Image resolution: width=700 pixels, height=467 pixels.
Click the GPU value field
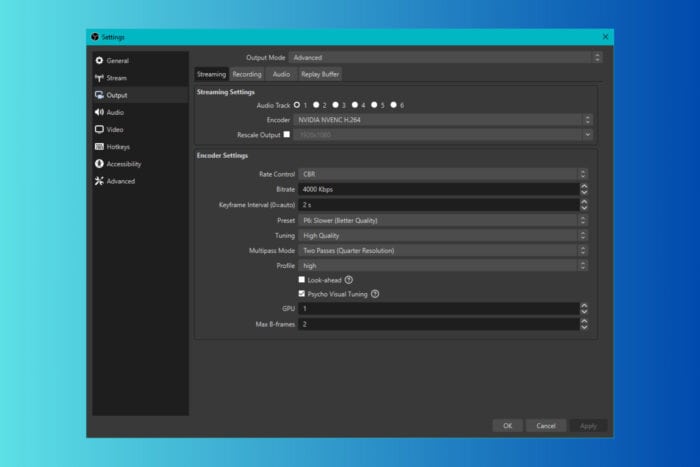point(439,309)
